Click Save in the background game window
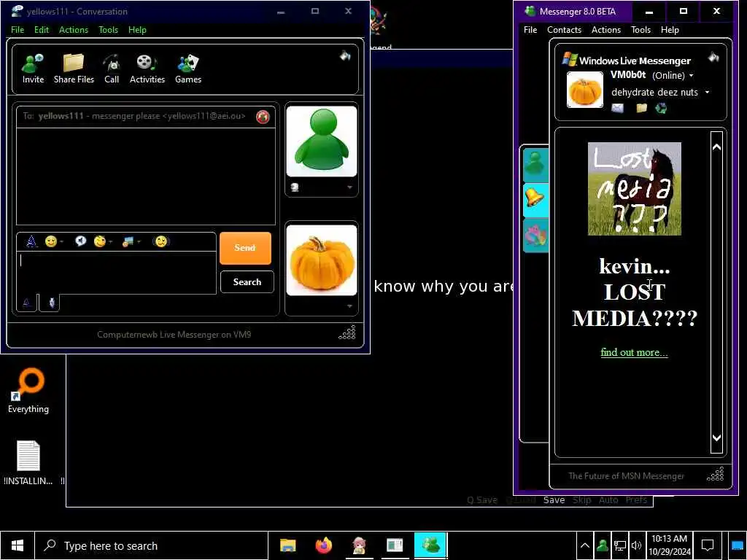 [x=554, y=500]
